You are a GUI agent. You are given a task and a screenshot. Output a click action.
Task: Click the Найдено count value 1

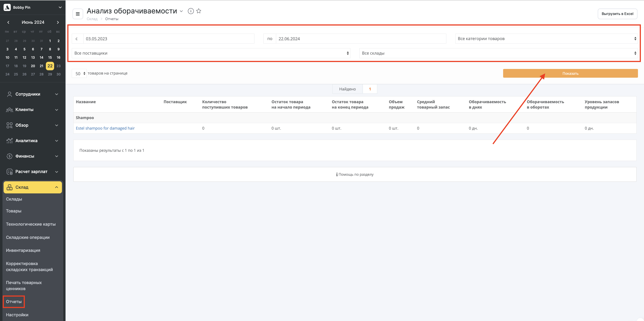tap(370, 89)
